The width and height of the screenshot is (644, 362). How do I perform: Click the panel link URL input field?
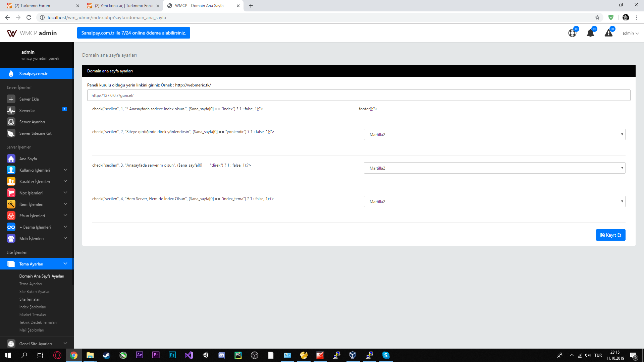coord(359,95)
